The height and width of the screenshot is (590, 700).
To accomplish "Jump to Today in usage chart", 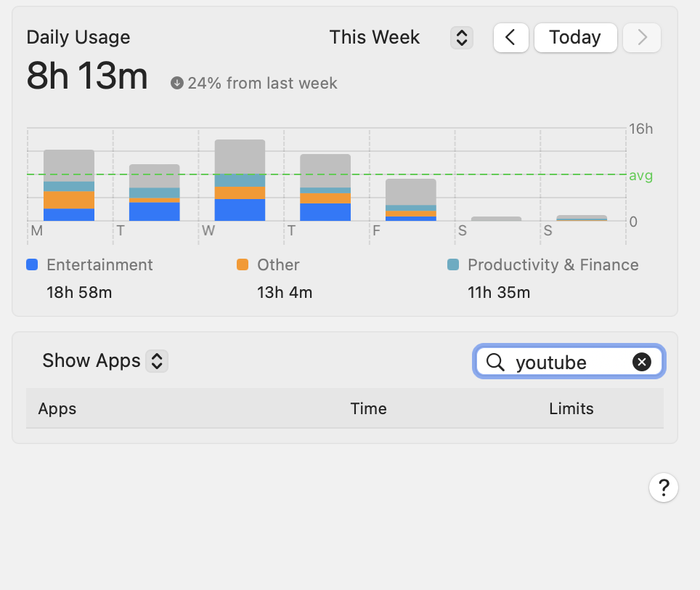I will [x=575, y=38].
